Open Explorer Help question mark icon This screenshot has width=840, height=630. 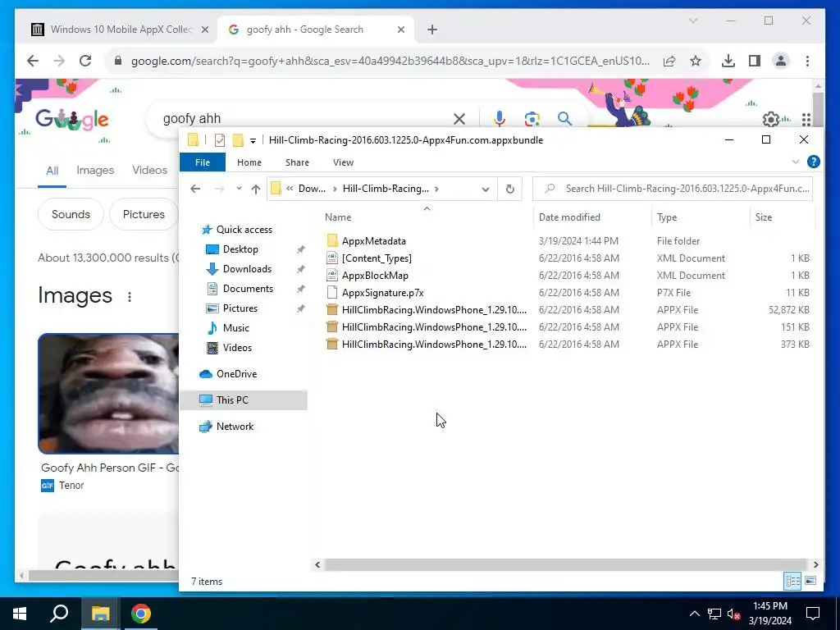pos(813,162)
